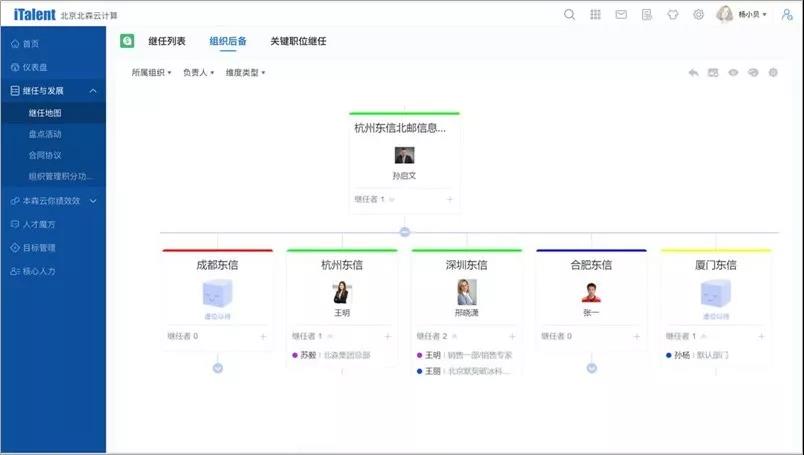Open chart settings gear in toolbar
The height and width of the screenshot is (455, 804).
click(x=773, y=73)
